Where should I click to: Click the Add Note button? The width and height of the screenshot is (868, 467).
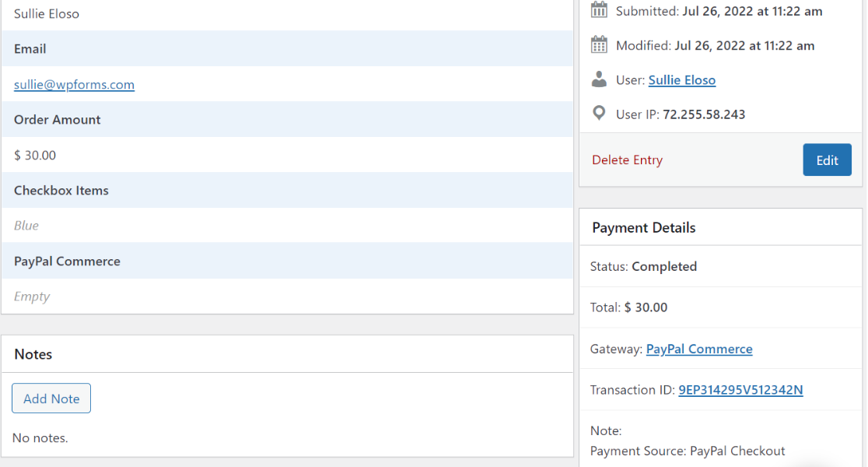(x=51, y=399)
